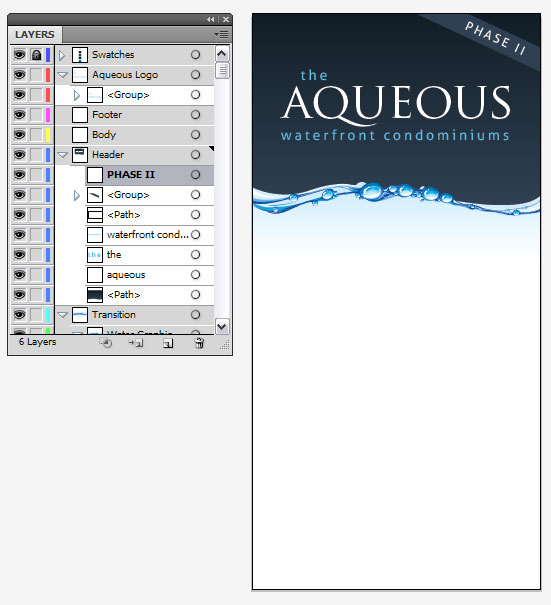
Task: Click the Create New Layer icon
Action: [x=168, y=343]
